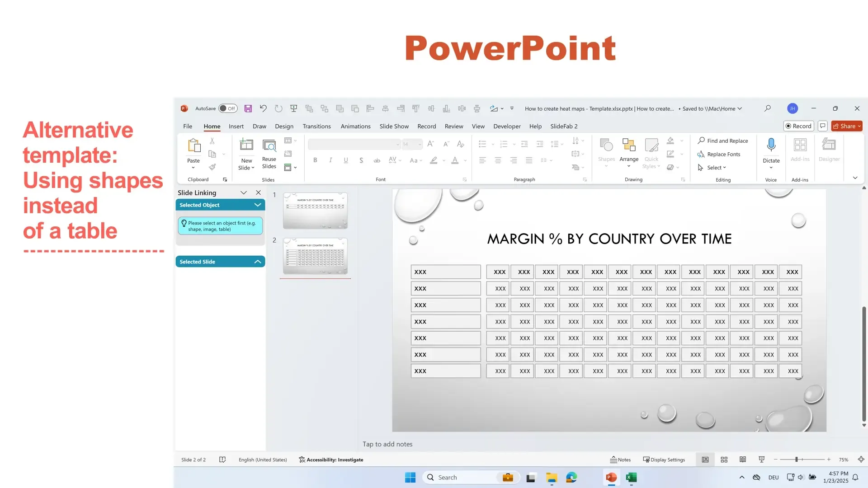Apply text shadow formatting

(x=361, y=160)
